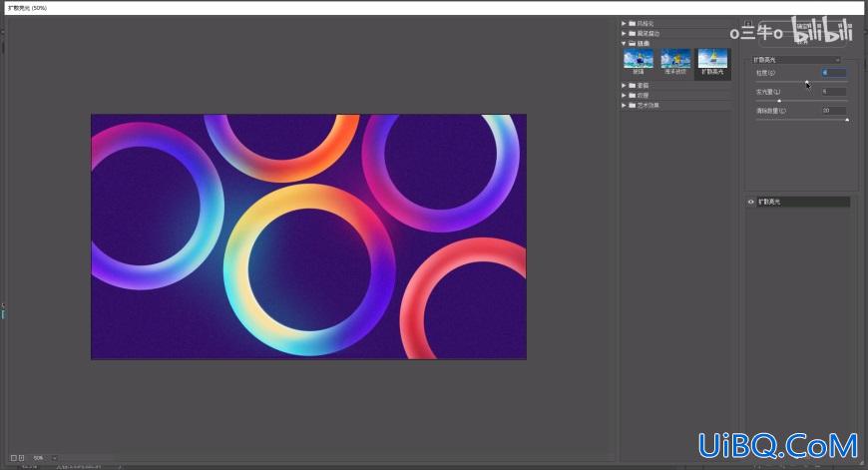This screenshot has width=868, height=470.
Task: Toggle eye icon of 扩散亮光 effect layer
Action: coord(751,202)
